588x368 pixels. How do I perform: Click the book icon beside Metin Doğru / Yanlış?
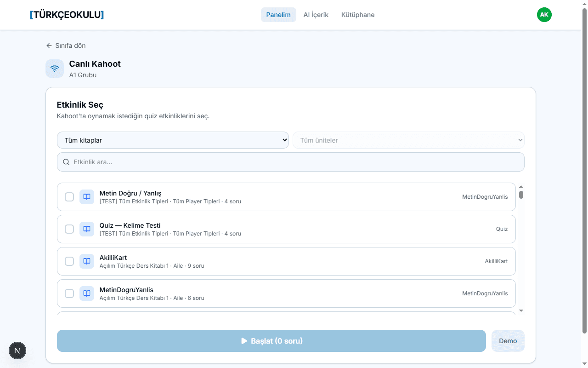[x=87, y=197]
